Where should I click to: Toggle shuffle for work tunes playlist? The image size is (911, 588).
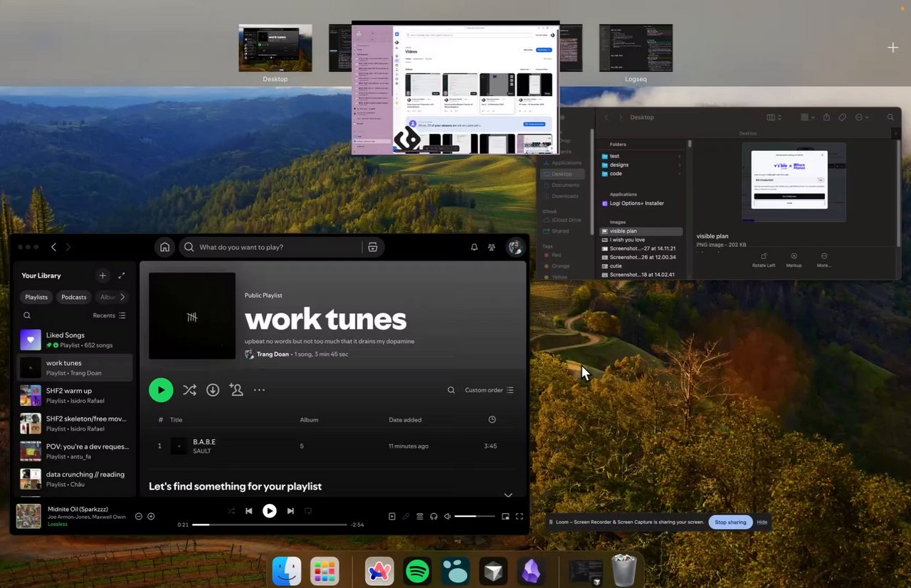(189, 390)
